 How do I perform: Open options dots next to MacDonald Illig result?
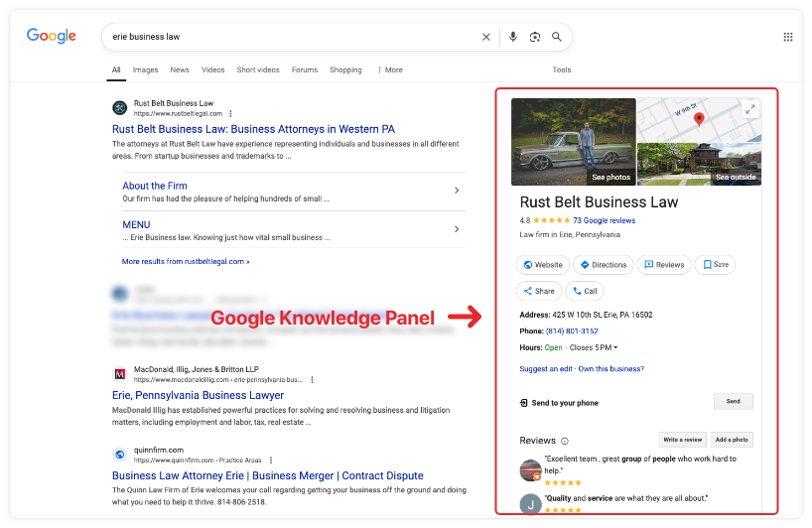tap(312, 379)
